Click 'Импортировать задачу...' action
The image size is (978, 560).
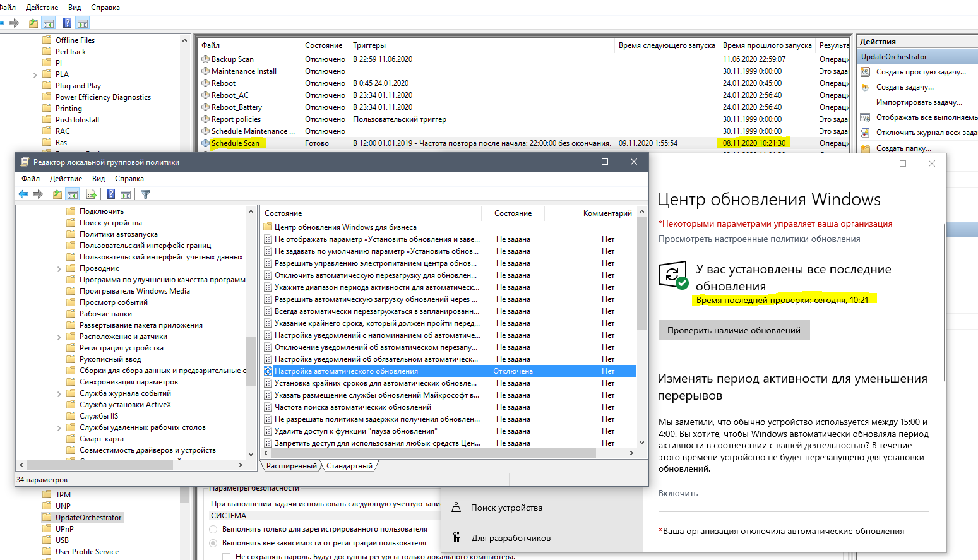[919, 102]
